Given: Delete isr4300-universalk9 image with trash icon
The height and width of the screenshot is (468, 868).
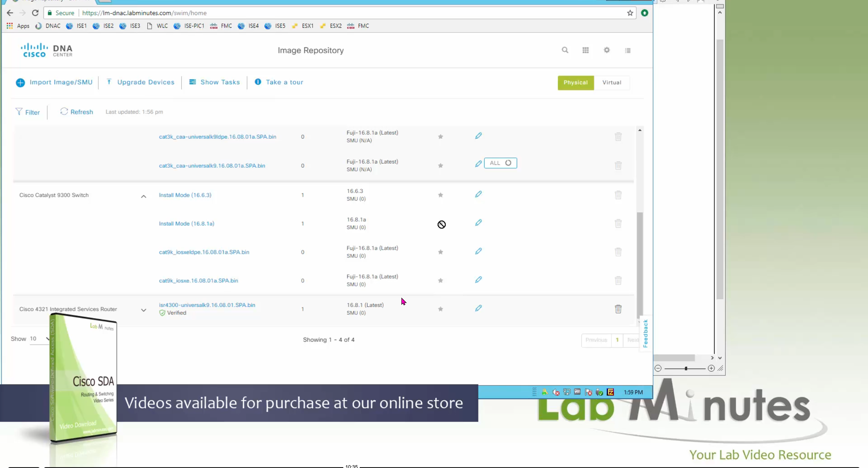Looking at the screenshot, I should click(618, 309).
